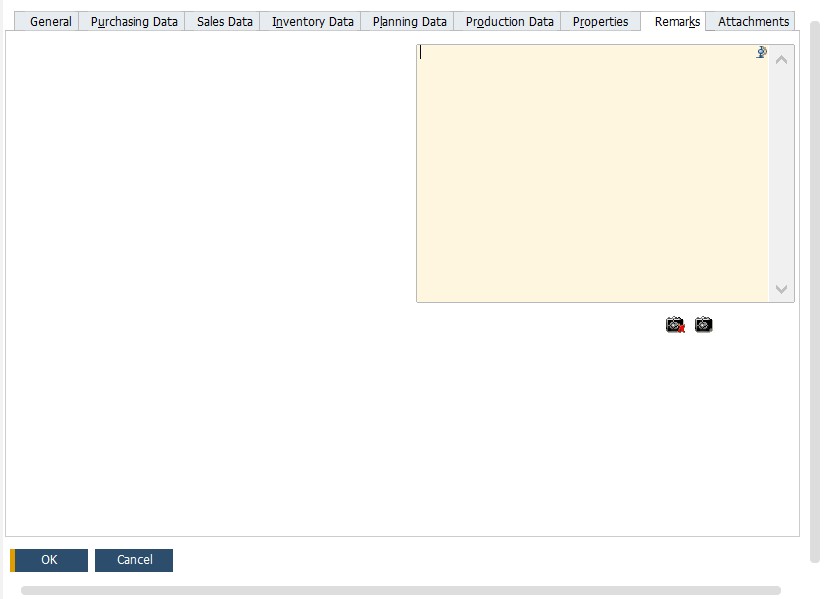The width and height of the screenshot is (825, 599).
Task: Open the Purchasing Data tab
Action: coord(133,20)
